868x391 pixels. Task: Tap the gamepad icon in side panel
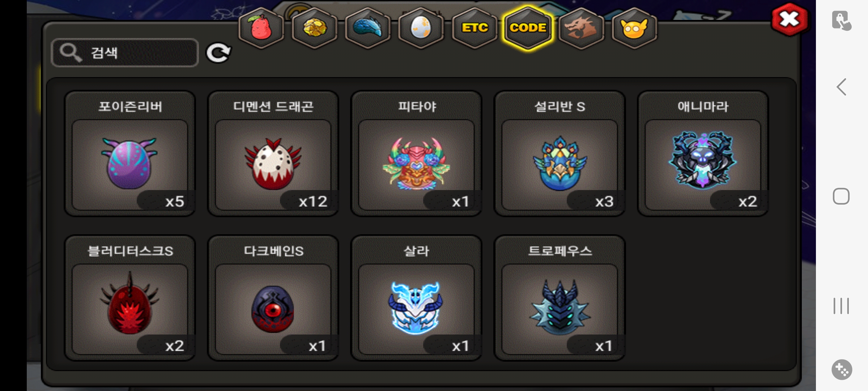click(x=842, y=370)
